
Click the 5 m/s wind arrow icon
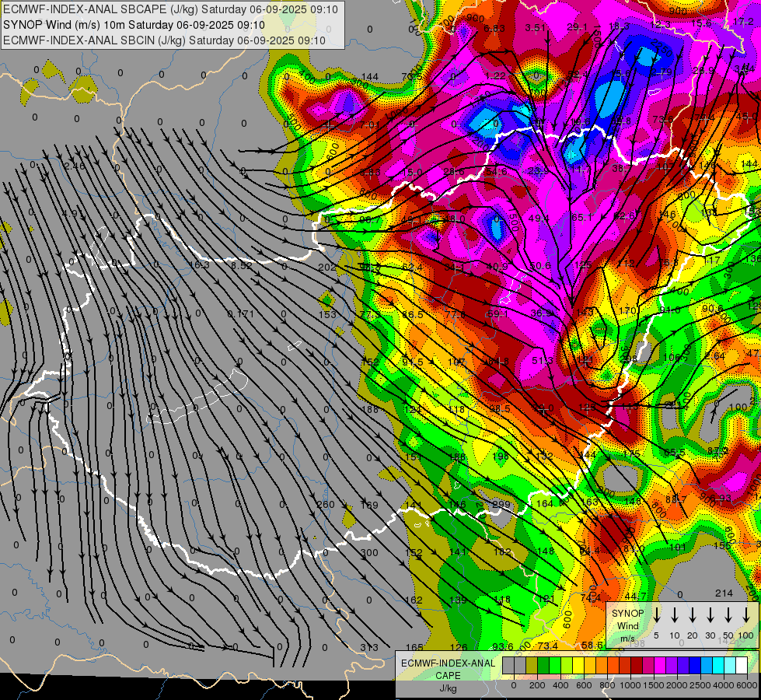coord(657,614)
